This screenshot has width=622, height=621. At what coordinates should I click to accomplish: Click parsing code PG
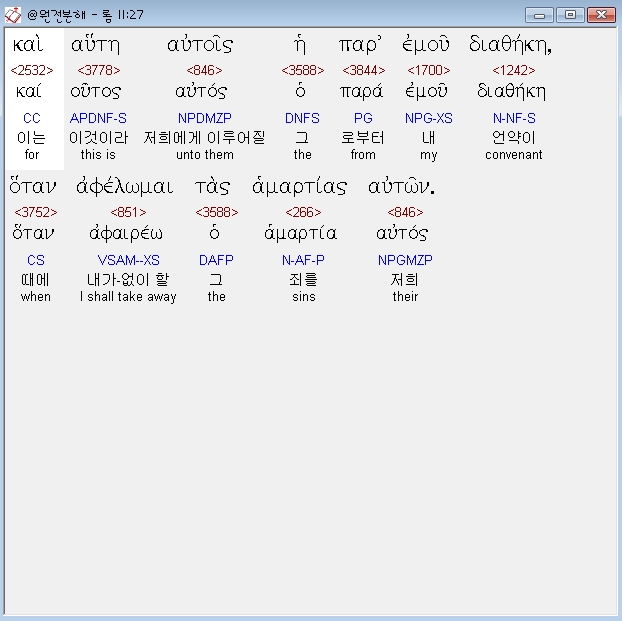click(363, 118)
